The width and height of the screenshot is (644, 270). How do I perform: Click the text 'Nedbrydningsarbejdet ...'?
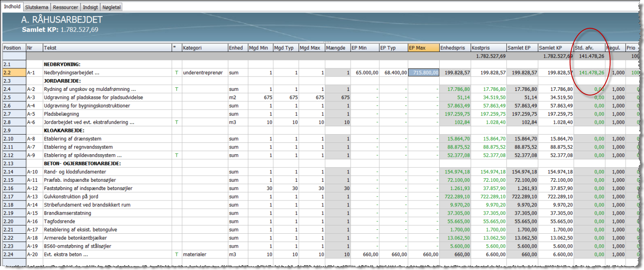click(x=72, y=73)
